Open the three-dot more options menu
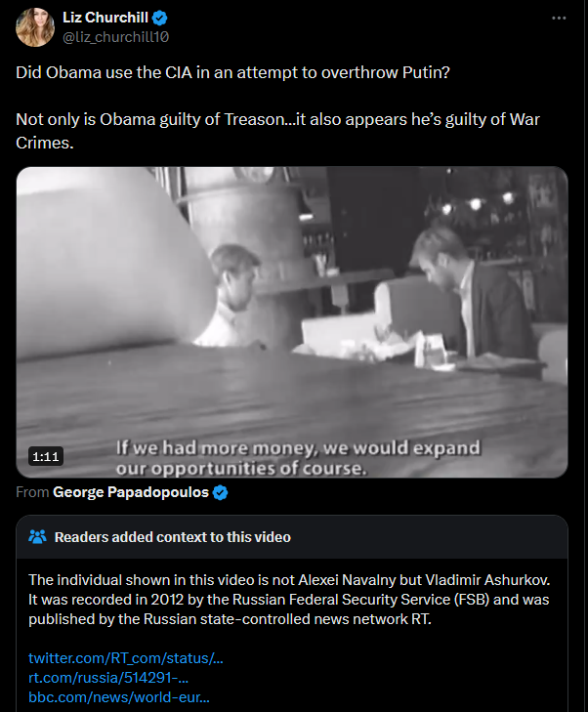The height and width of the screenshot is (712, 588). 559,19
